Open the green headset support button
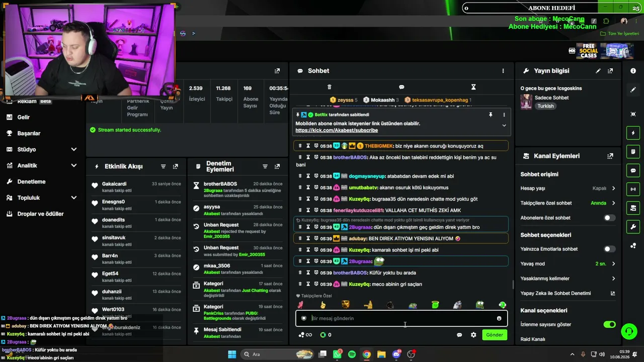644x362 pixels. coord(629,331)
